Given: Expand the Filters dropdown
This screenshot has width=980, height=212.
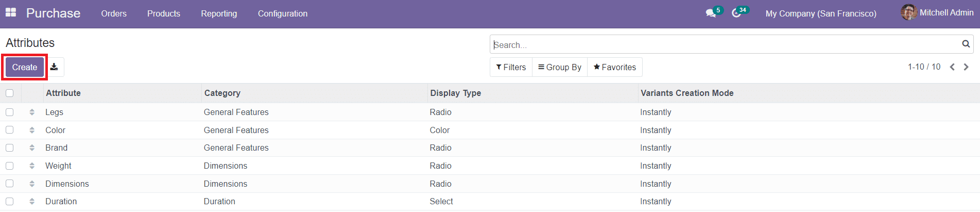Looking at the screenshot, I should 511,67.
